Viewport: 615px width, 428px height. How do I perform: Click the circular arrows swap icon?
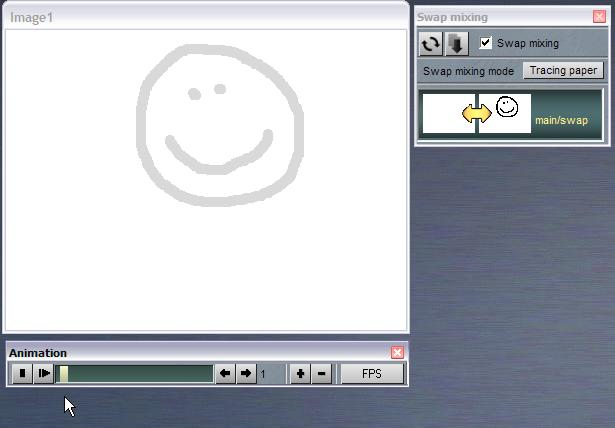[x=430, y=44]
